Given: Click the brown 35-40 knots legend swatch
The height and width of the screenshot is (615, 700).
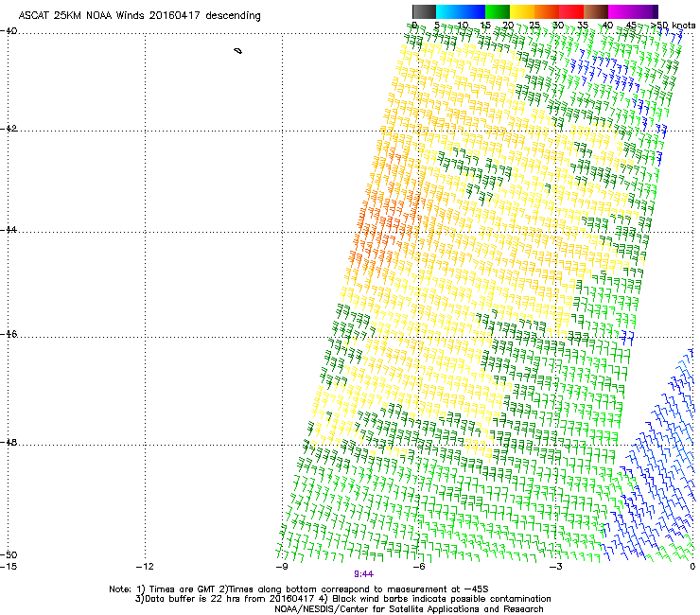Looking at the screenshot, I should (596, 11).
